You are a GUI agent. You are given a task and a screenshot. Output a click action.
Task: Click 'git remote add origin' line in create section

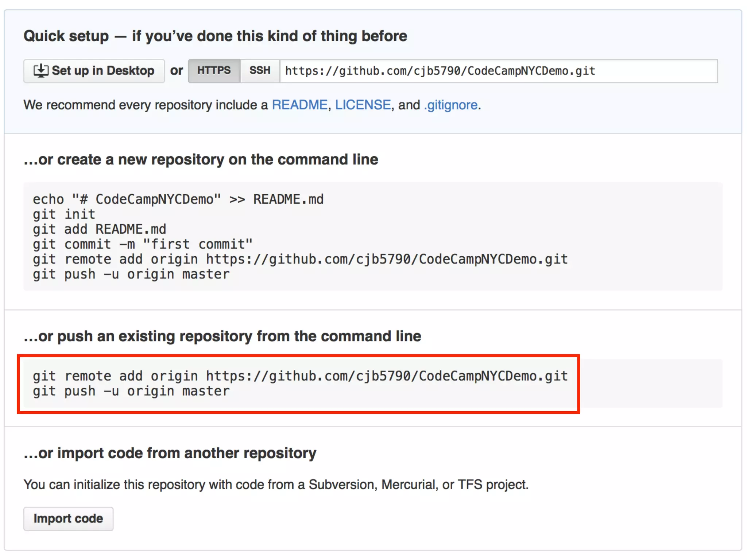click(x=300, y=259)
